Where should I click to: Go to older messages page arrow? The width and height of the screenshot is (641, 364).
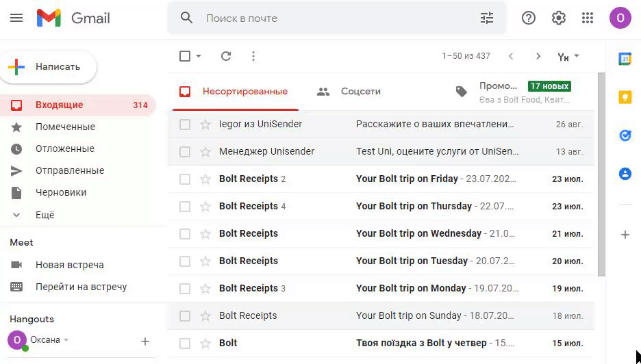pos(538,56)
